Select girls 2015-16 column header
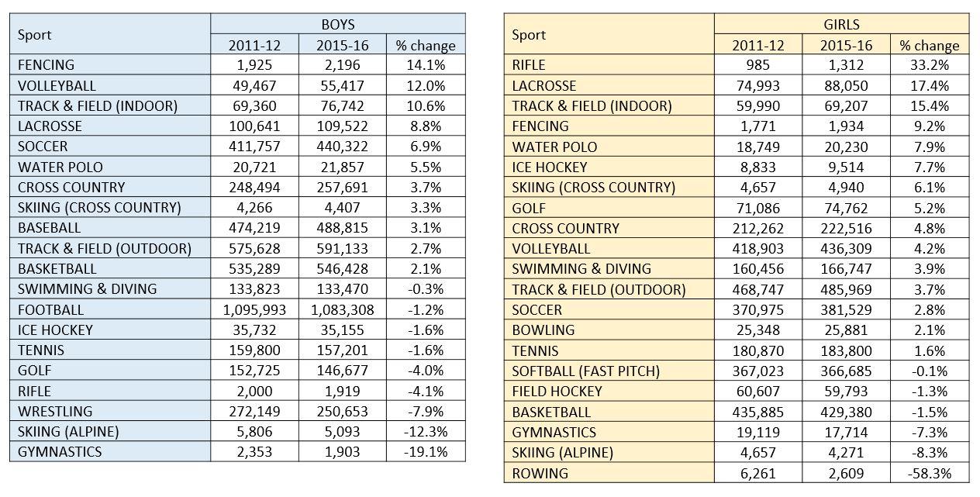Image resolution: width=980 pixels, height=497 pixels. (846, 46)
